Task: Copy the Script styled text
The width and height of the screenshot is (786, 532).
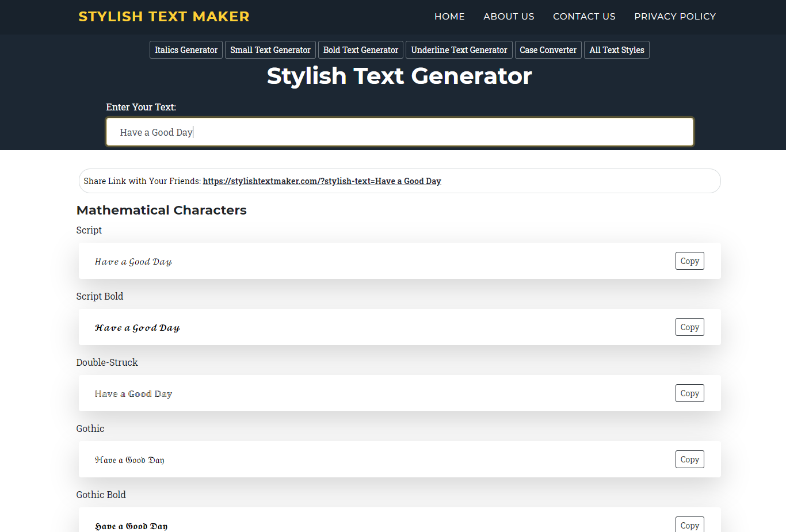Action: pyautogui.click(x=689, y=261)
